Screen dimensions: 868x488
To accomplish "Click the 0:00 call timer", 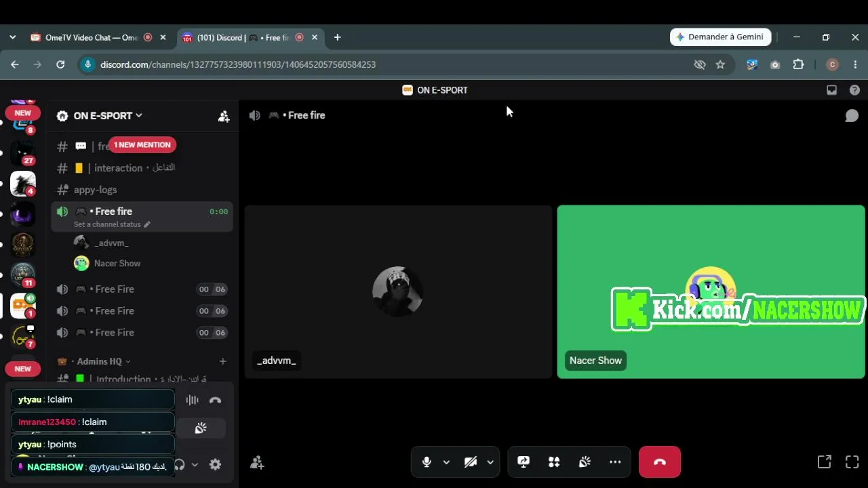I will [x=218, y=211].
